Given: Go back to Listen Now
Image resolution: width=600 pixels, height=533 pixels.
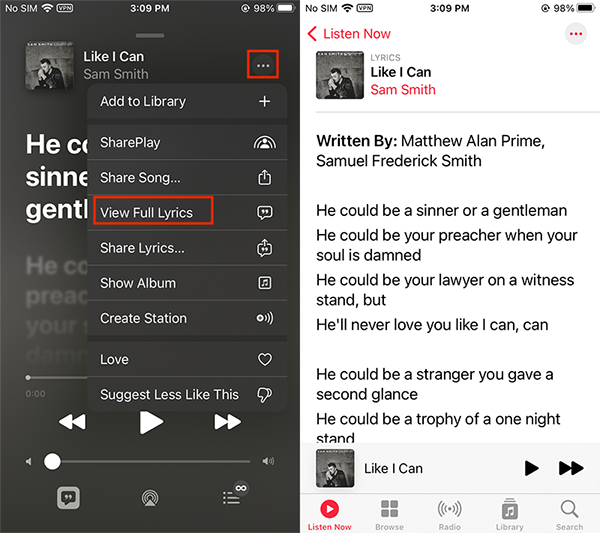Looking at the screenshot, I should click(x=348, y=34).
